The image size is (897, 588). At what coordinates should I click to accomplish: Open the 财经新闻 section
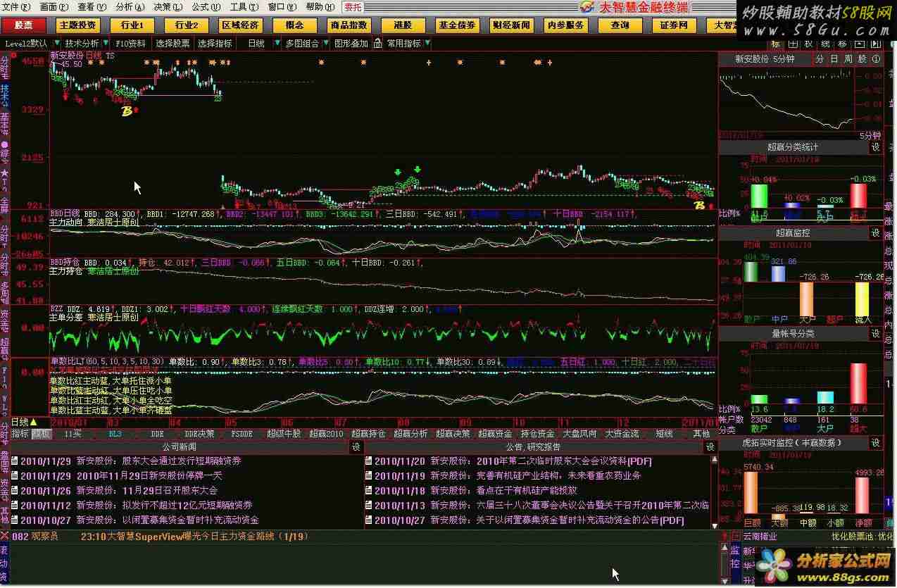(x=511, y=25)
